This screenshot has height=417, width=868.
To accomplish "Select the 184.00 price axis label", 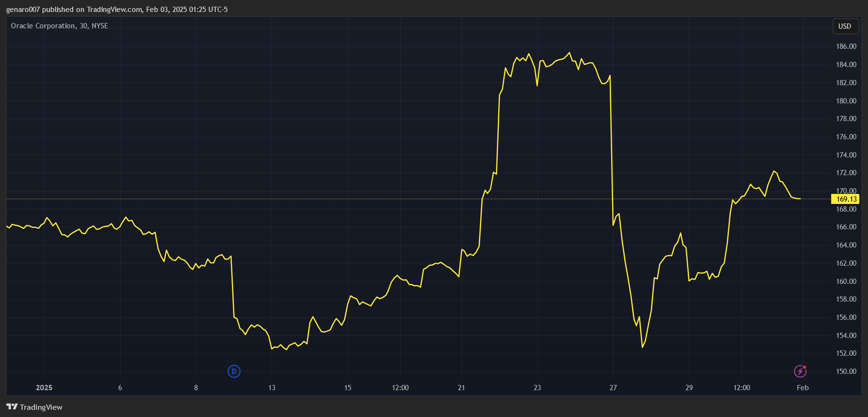I will point(846,65).
